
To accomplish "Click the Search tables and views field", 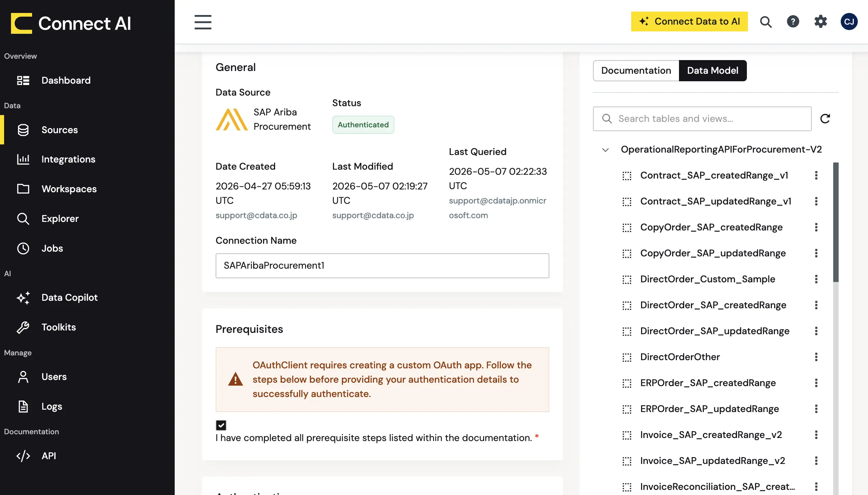I will pos(702,119).
